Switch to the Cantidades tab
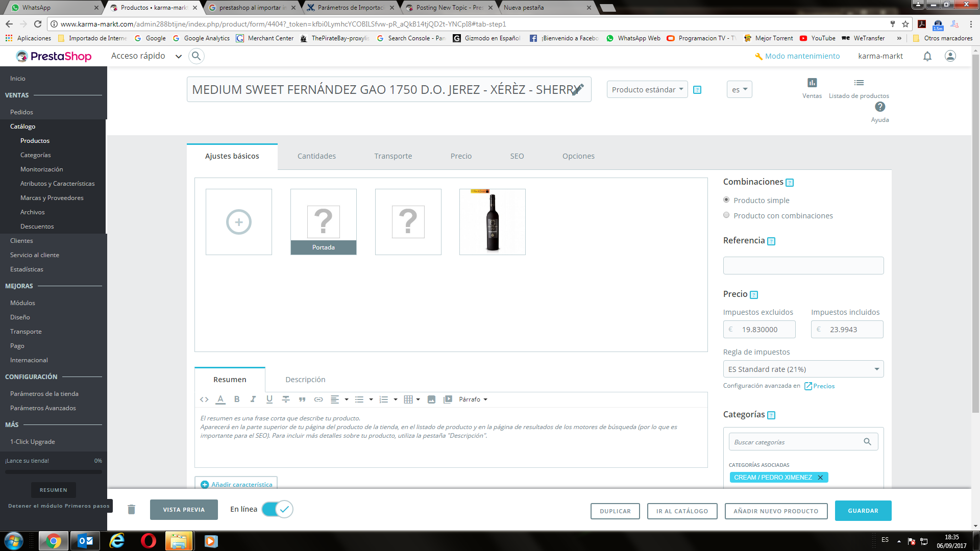Screen dimensions: 980x551 316,156
